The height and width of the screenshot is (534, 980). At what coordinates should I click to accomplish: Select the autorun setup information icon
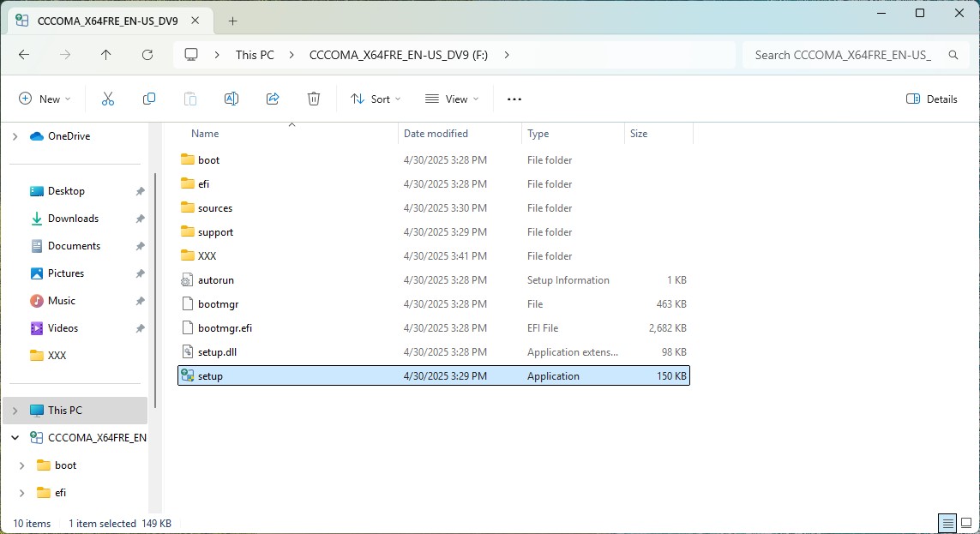(187, 279)
